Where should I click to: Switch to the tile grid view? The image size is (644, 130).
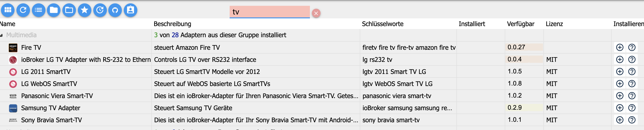(x=8, y=10)
